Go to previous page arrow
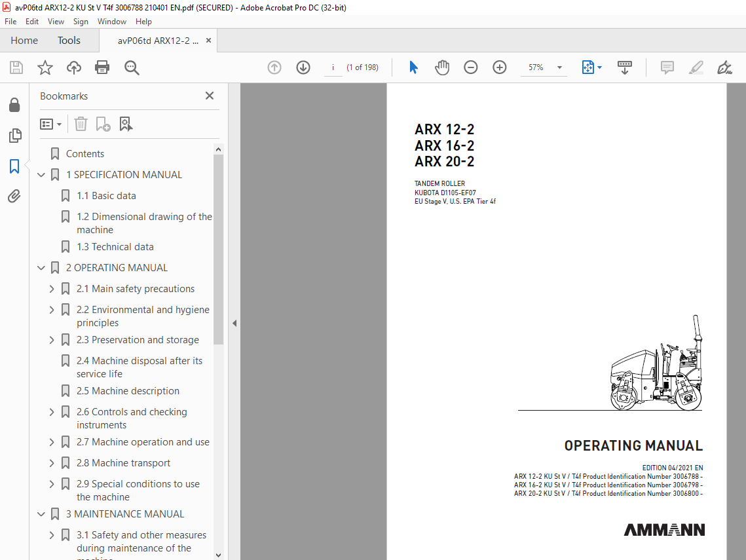This screenshot has width=746, height=560. 274,67
